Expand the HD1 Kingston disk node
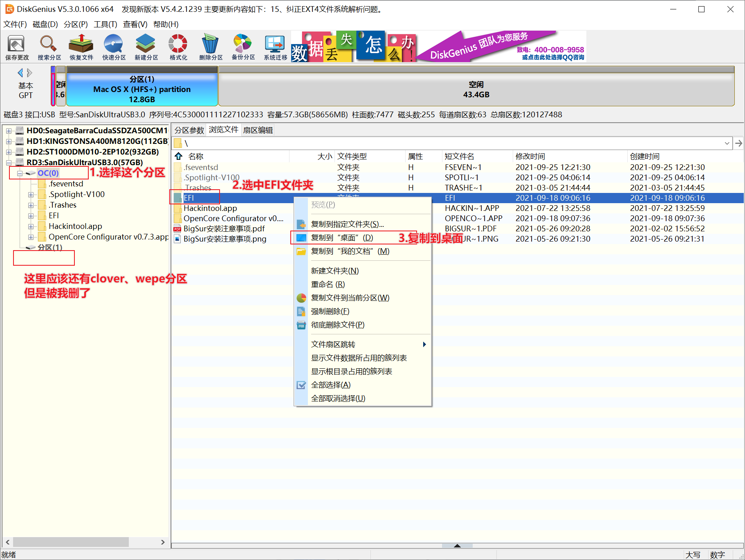 click(9, 141)
